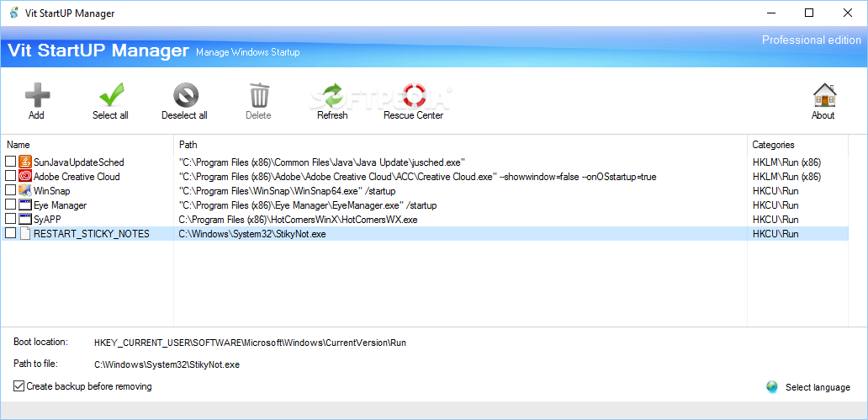Click the Path to file value

click(x=167, y=365)
